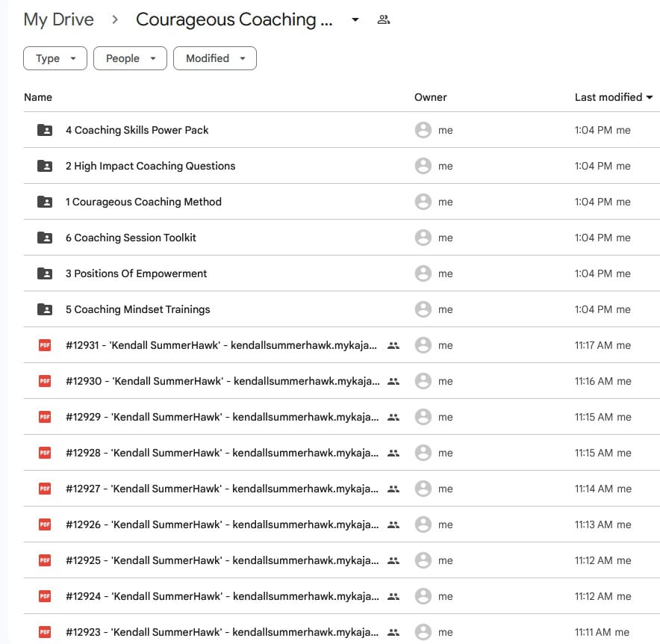Click the shared people icon next to file #12930

pyautogui.click(x=393, y=381)
